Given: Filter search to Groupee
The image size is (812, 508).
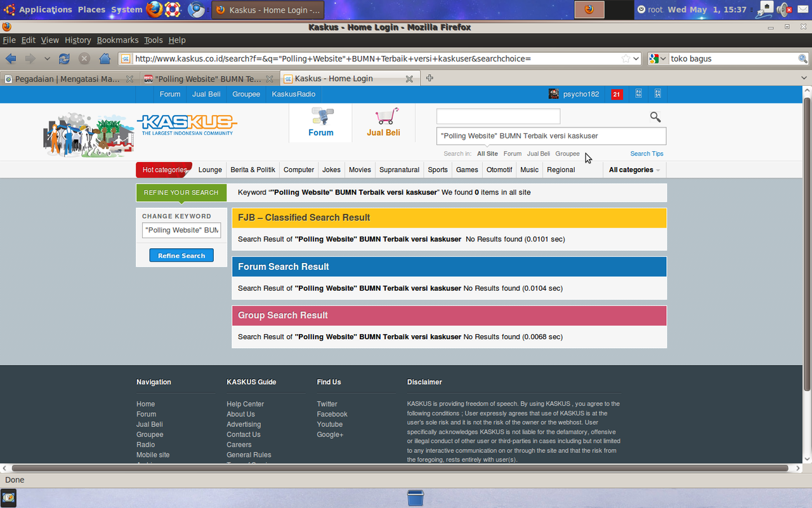Looking at the screenshot, I should 567,154.
